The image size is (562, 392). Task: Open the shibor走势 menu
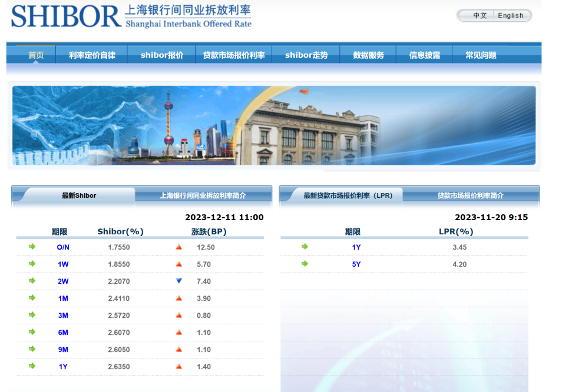click(306, 55)
